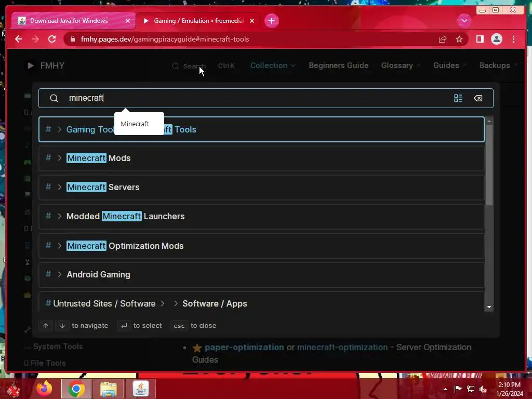Open the tab search dropdown arrow
This screenshot has height=399, width=532.
(464, 21)
